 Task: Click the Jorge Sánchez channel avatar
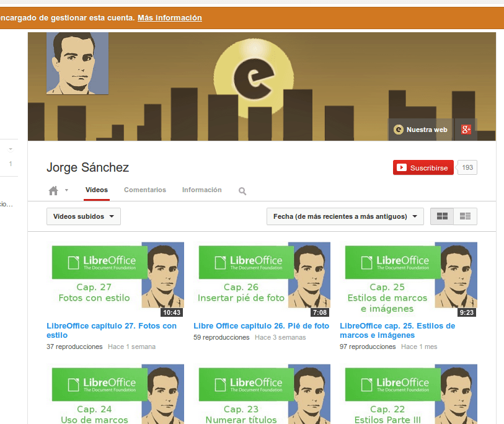77,63
